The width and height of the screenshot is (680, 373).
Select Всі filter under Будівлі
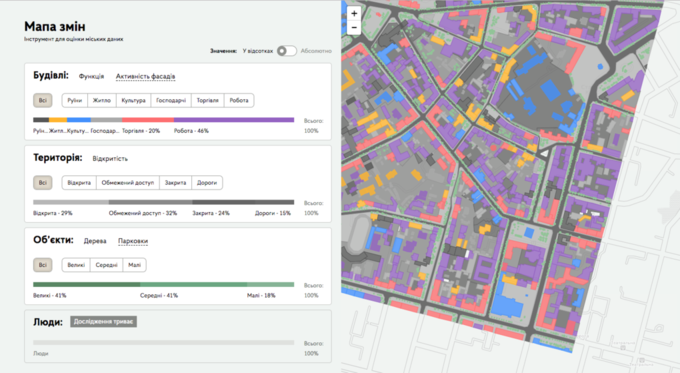point(42,100)
